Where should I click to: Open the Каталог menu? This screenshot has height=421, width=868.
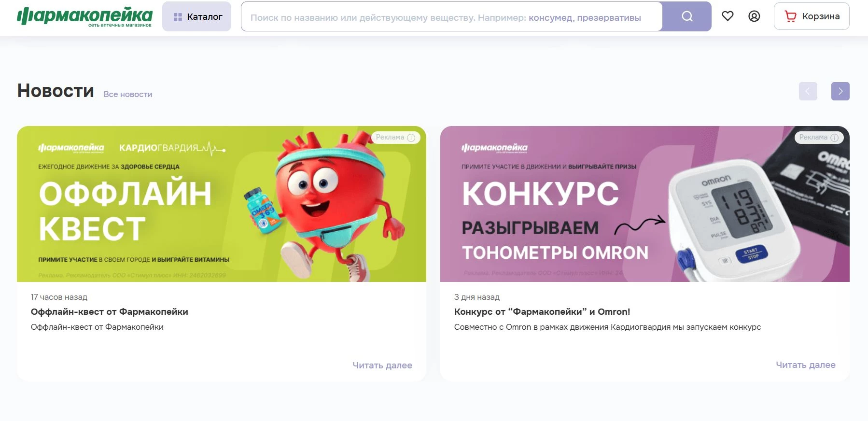pyautogui.click(x=196, y=16)
